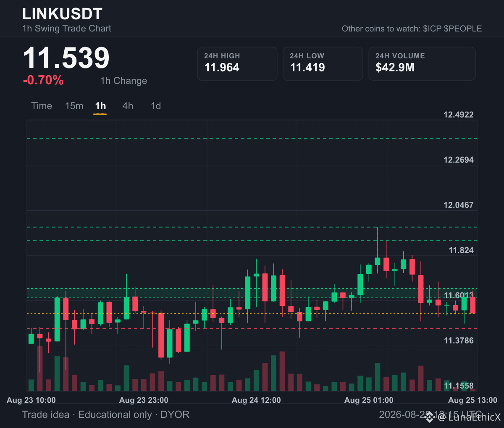Click the -0.70% change value
This screenshot has height=428, width=504.
point(43,80)
